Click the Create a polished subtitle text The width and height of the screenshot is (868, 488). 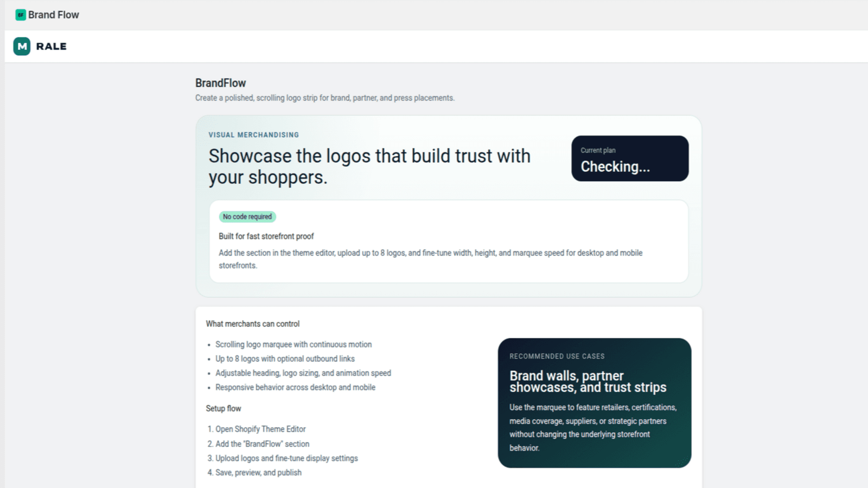325,98
